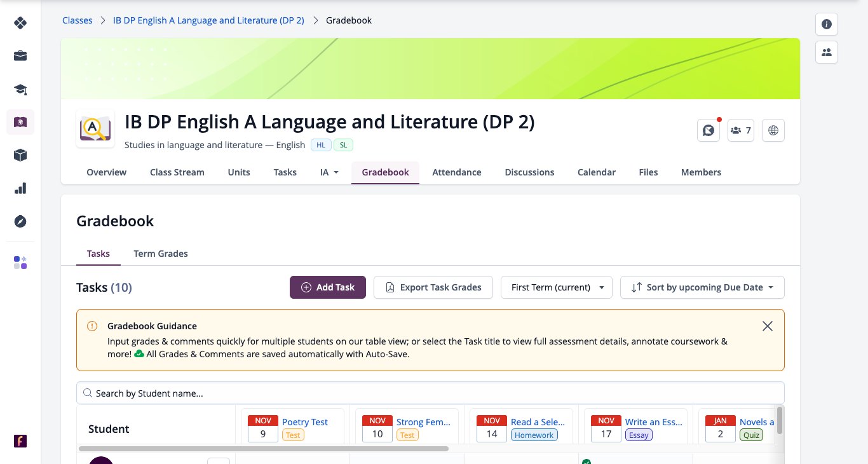Expand the First Term (current) dropdown

coord(557,287)
